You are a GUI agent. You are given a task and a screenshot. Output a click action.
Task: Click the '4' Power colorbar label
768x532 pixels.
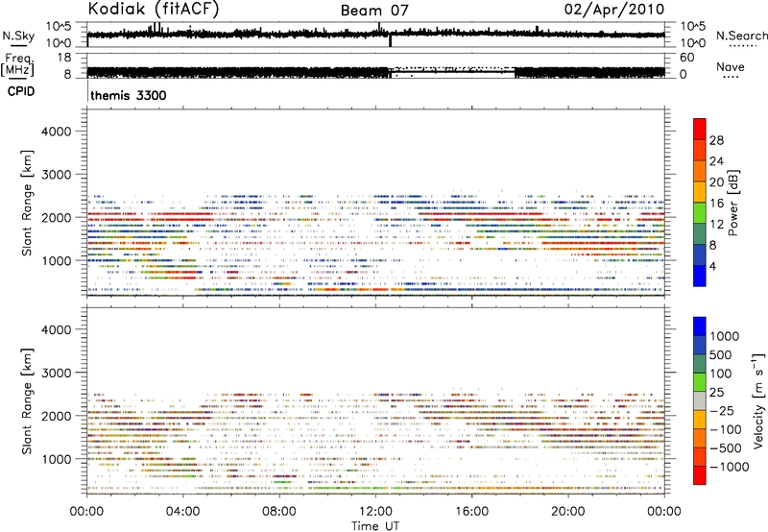(713, 267)
